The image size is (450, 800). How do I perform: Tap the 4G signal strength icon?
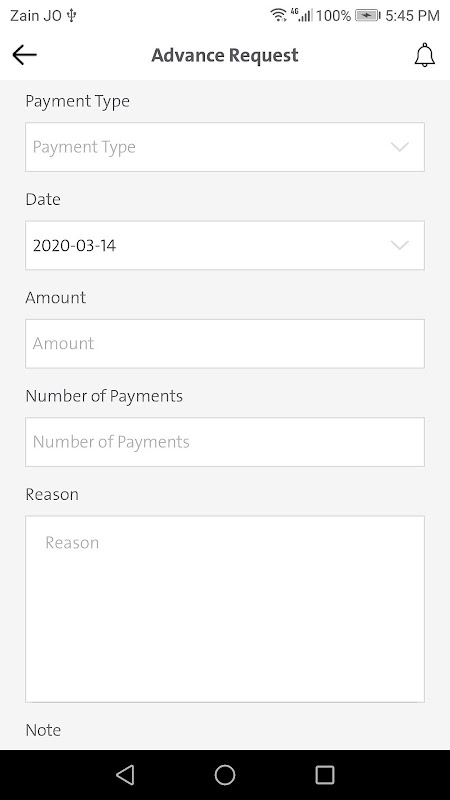302,15
